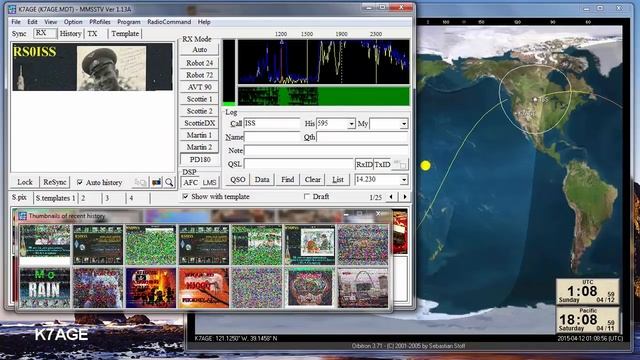Click the grayed icon right of TxID
This screenshot has width=640, height=360.
400,164
